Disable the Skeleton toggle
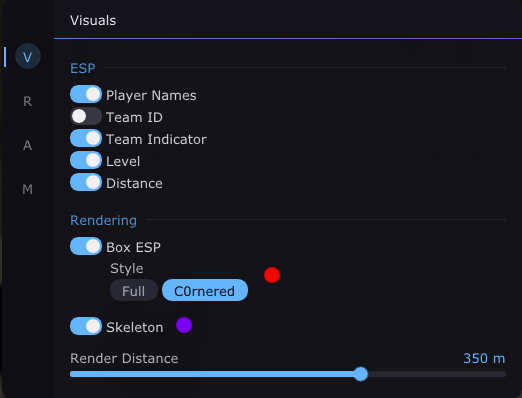This screenshot has width=522, height=398. pyautogui.click(x=86, y=326)
